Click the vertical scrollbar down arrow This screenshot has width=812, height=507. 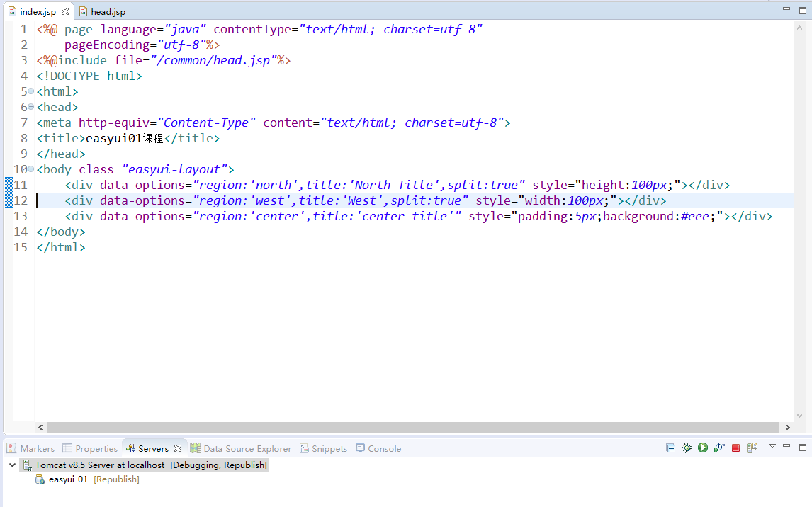[x=799, y=416]
